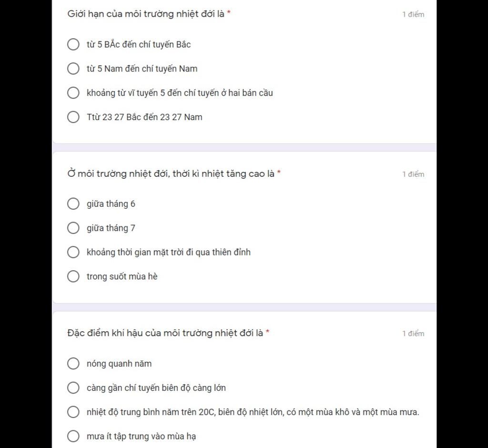This screenshot has height=448, width=488.
Task: Click the text label 'giữa tháng 6'
Action: (111, 204)
